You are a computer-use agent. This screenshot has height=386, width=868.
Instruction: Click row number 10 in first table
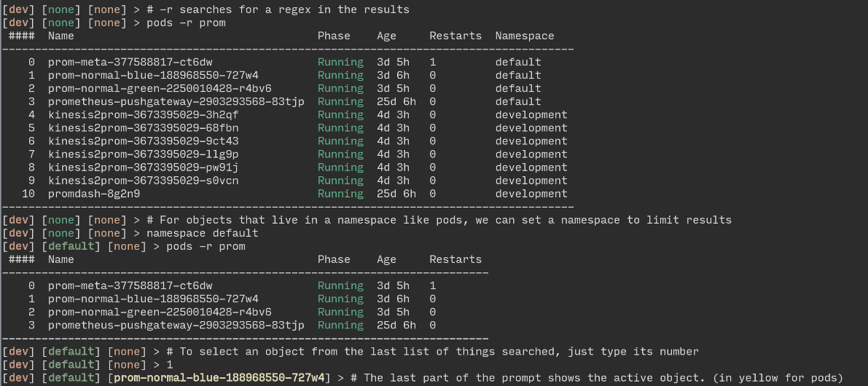pos(28,194)
